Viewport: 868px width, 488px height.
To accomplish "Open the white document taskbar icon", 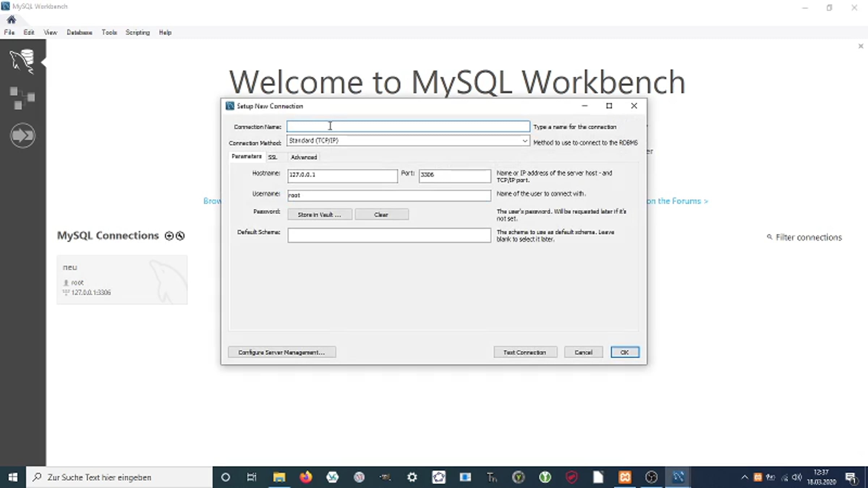I will (598, 477).
